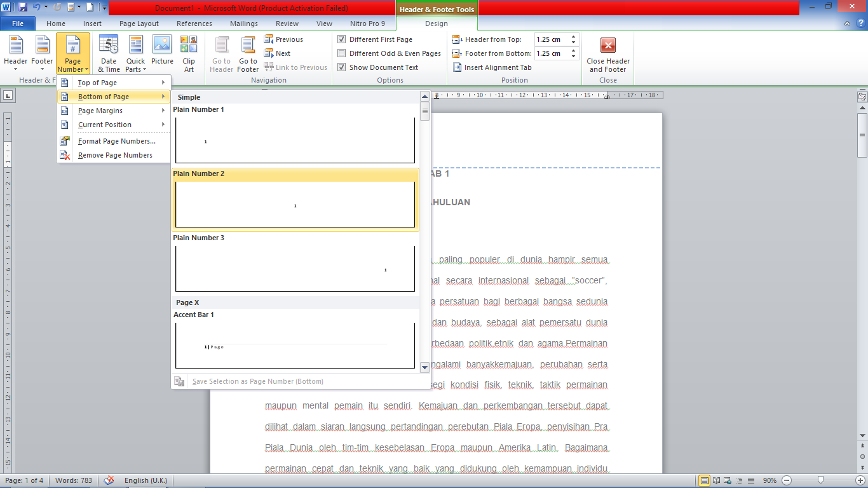Switch to the Page Layout tab
868x488 pixels.
139,24
